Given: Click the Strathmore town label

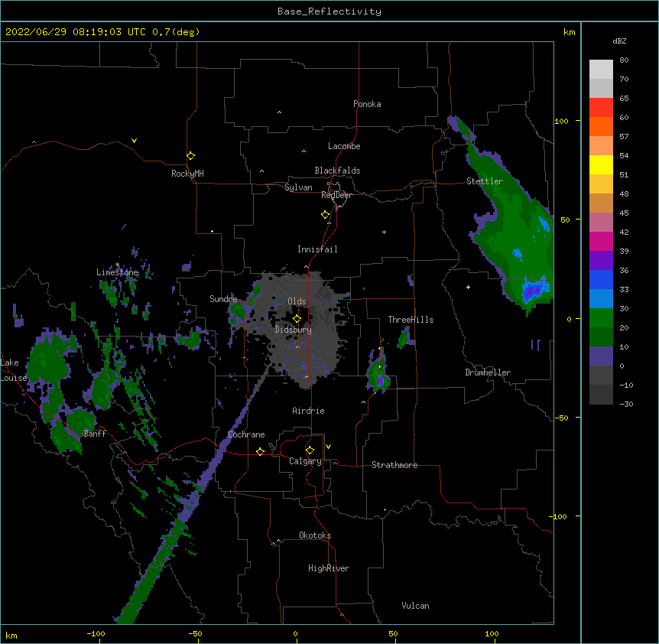Looking at the screenshot, I should (394, 465).
